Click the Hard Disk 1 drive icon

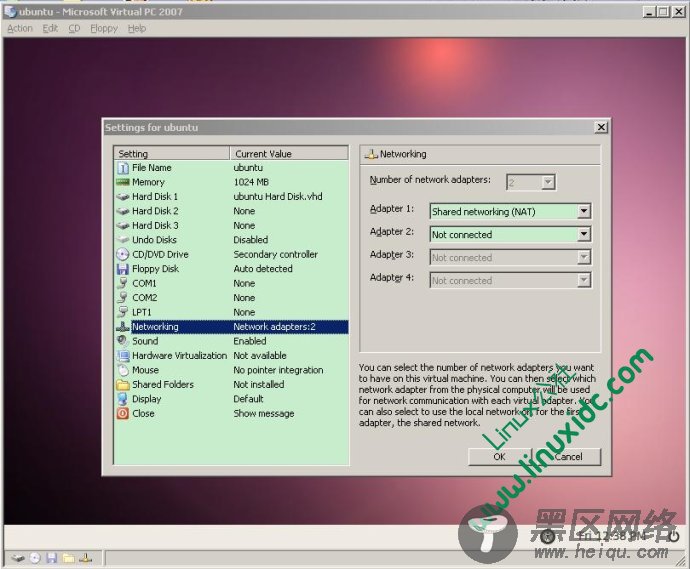[123, 197]
